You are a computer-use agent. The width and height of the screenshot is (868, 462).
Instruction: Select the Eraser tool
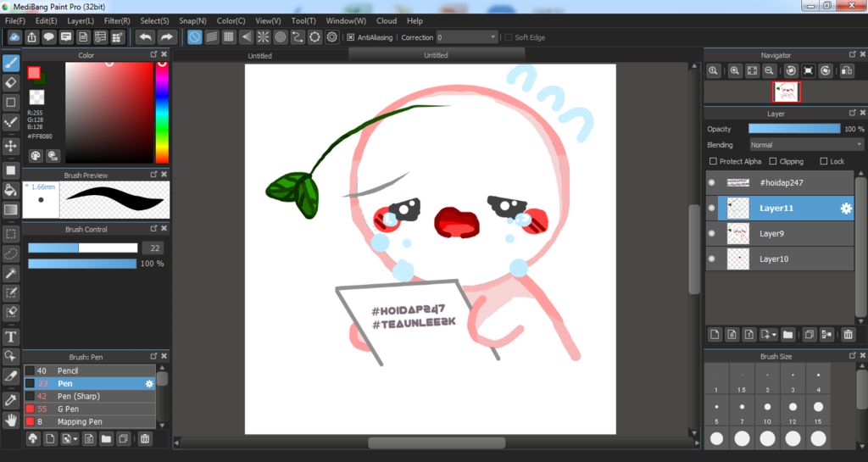(10, 82)
